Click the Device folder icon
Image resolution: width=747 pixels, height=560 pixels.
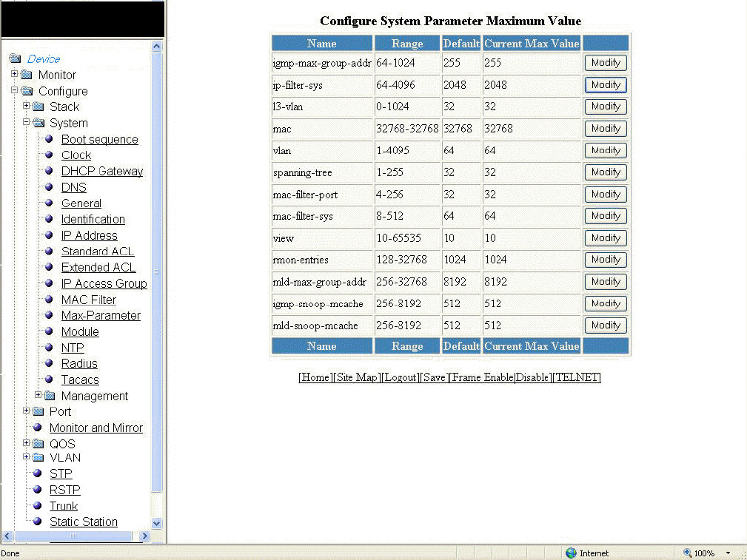(x=16, y=58)
